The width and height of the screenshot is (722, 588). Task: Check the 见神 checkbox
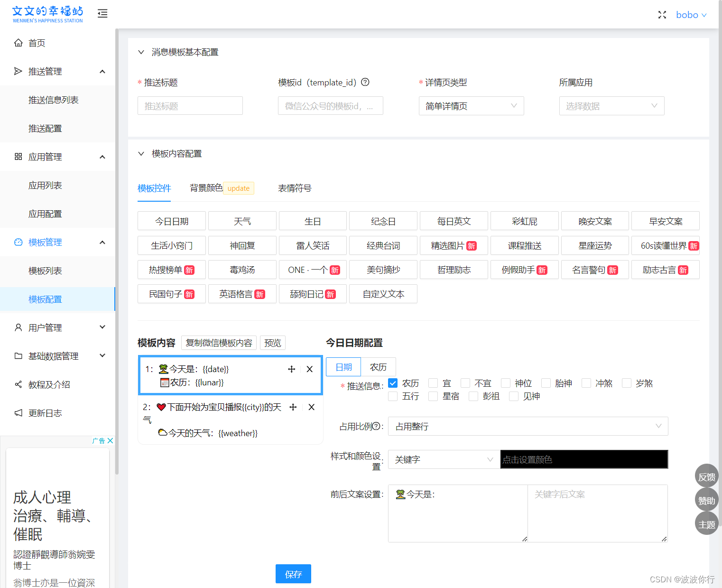pyautogui.click(x=514, y=396)
